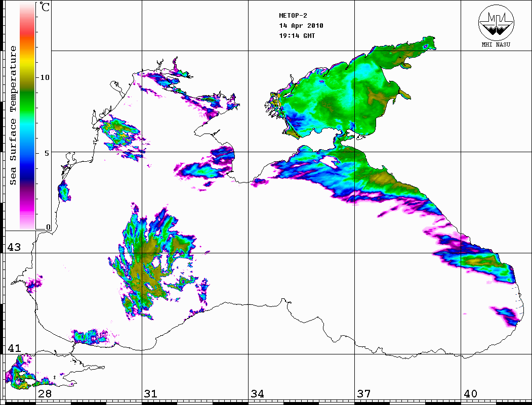Pick the dark blue region of color scale

click(27, 172)
